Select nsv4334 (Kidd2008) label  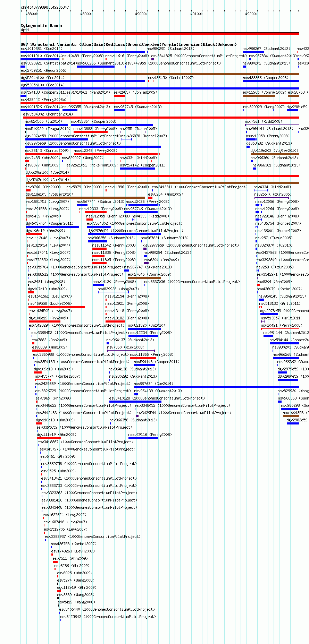click(272, 187)
